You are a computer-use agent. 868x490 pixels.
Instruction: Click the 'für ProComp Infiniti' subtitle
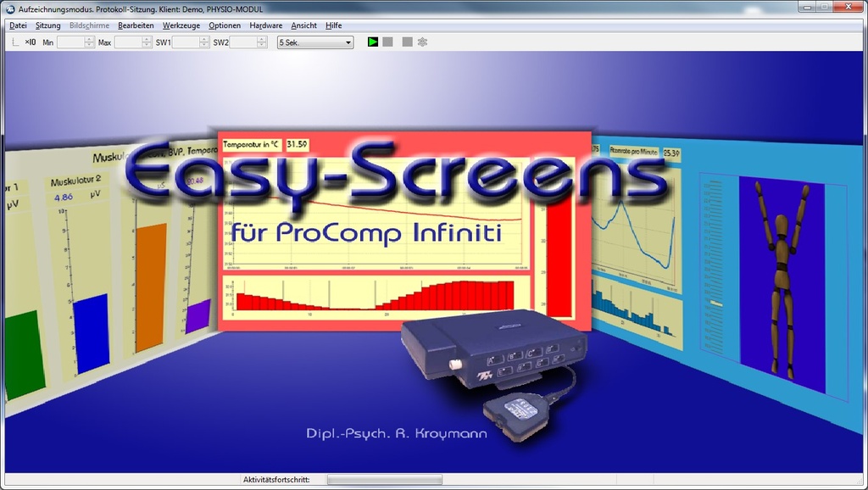[366, 232]
